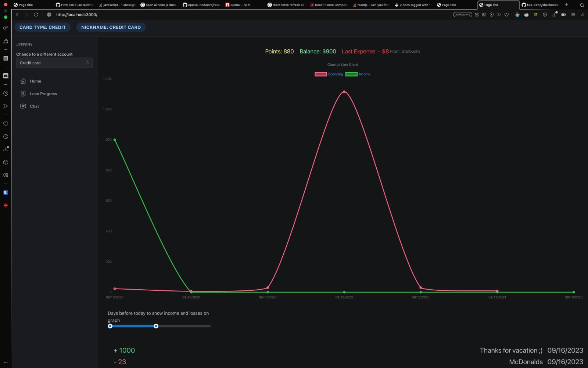Click the Points: 880 text

point(279,52)
